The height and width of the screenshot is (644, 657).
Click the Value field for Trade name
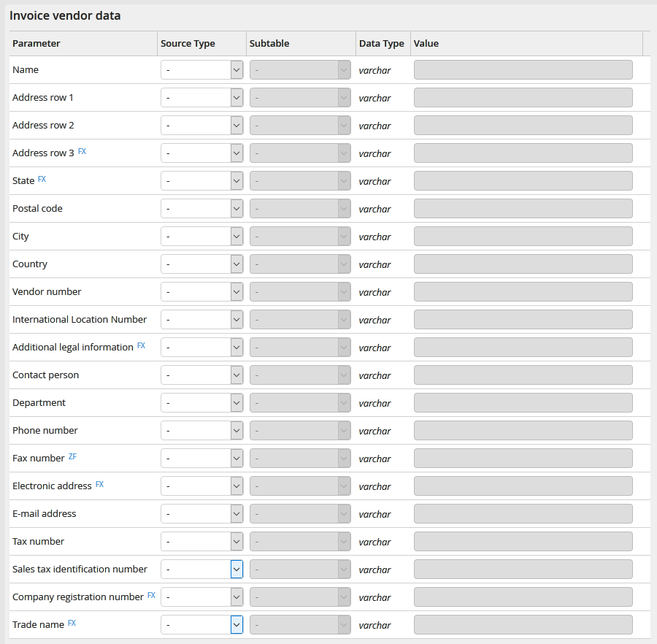coord(523,625)
